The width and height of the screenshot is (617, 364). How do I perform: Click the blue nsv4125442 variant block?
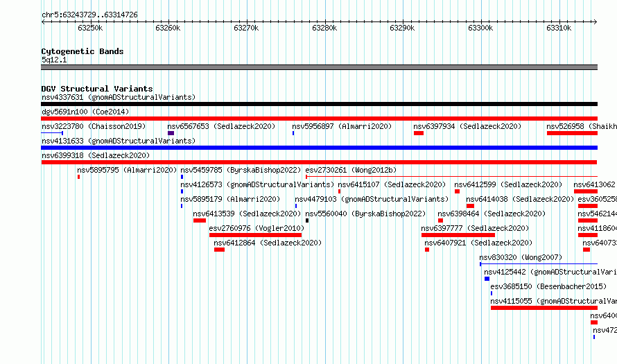487,279
